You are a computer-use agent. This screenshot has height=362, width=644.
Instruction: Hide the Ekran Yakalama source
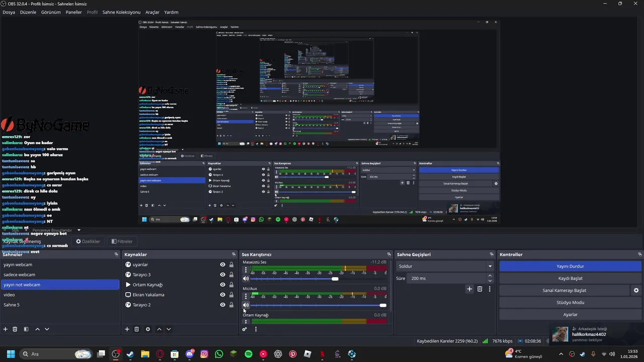click(222, 295)
